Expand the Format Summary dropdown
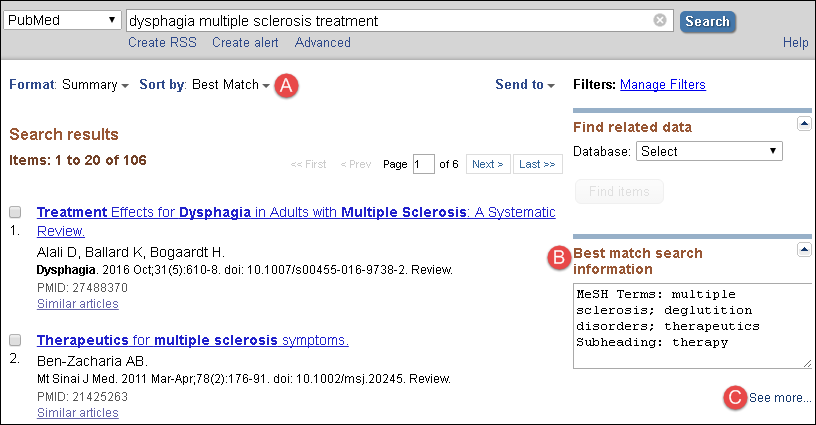 pos(94,85)
